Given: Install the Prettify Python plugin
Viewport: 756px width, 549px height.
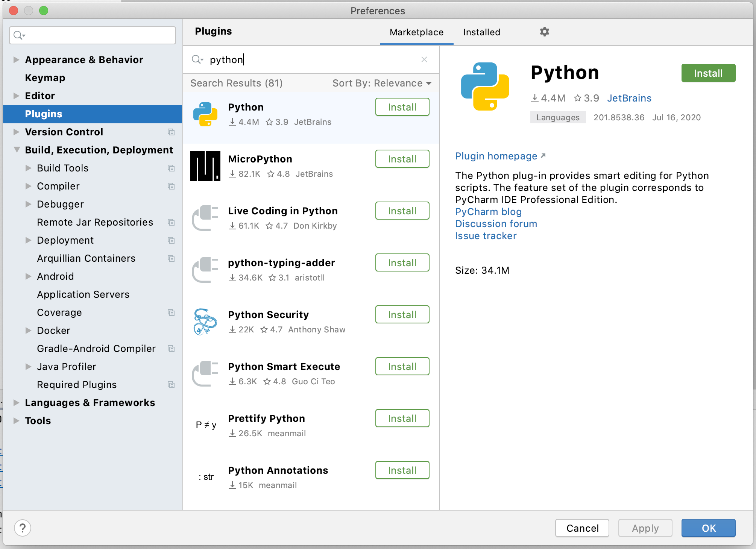Looking at the screenshot, I should point(402,418).
